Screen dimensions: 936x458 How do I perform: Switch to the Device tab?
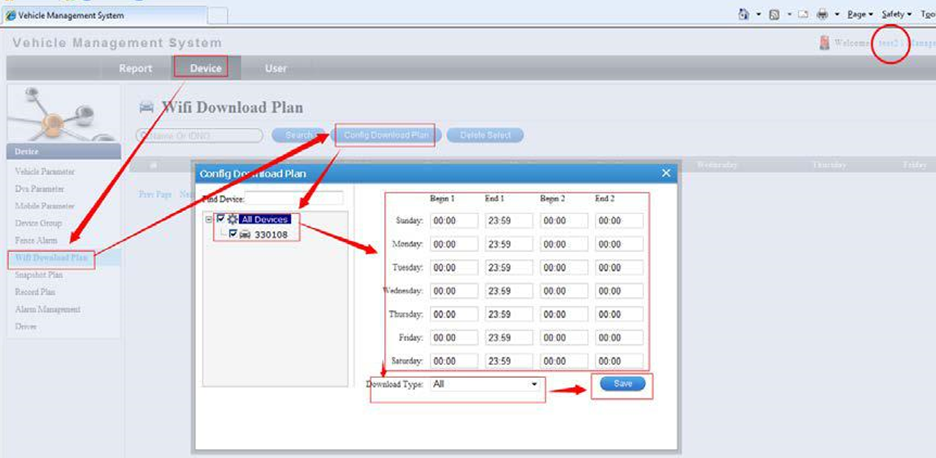[206, 69]
